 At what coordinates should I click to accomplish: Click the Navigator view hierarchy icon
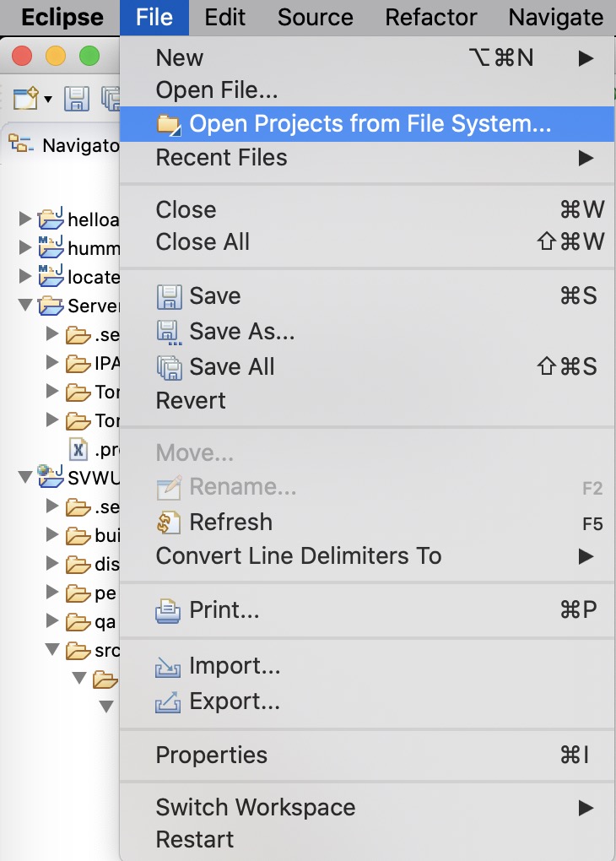pos(21,143)
